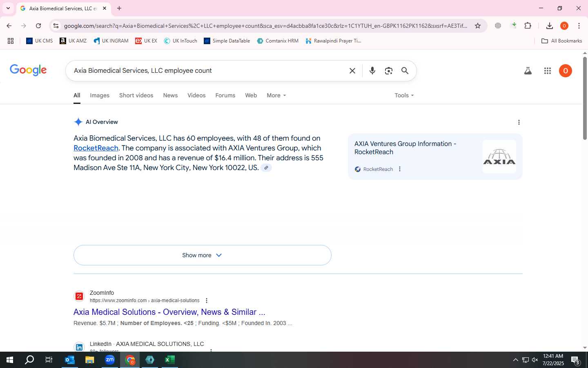Open Axia Medical Solutions ZoomInfo result

coord(169,312)
